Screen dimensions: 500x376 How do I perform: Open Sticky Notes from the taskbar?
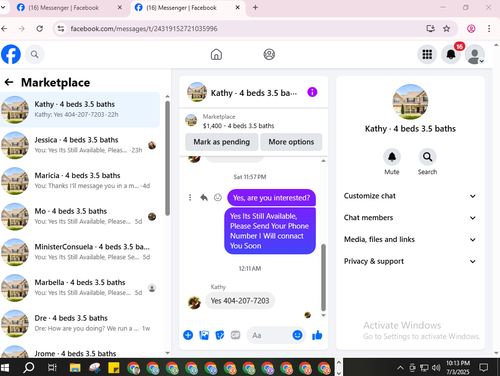[x=114, y=368]
